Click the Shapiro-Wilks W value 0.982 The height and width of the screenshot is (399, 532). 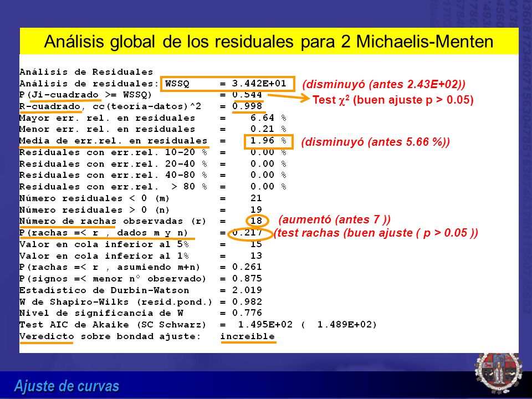click(247, 302)
